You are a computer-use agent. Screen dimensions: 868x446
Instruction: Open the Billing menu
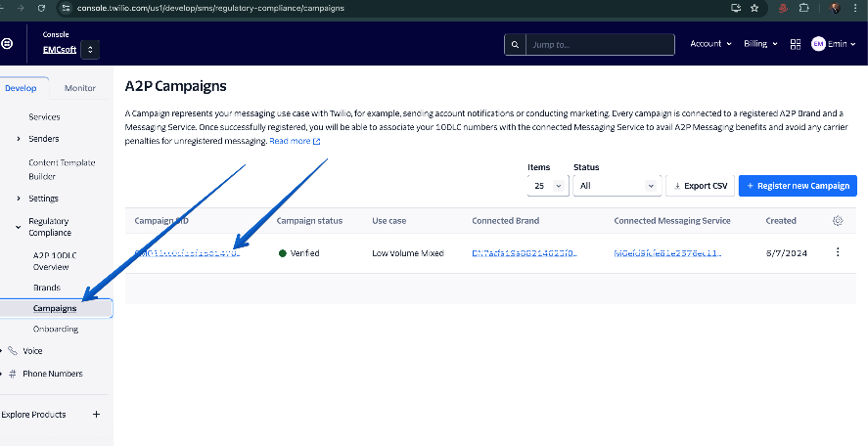coord(761,44)
